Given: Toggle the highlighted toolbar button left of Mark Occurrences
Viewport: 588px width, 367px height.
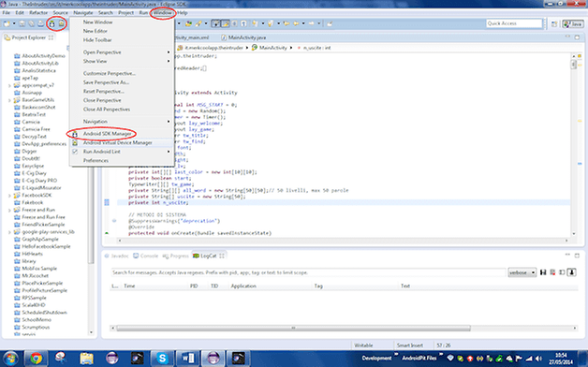Looking at the screenshot, I should 216,23.
